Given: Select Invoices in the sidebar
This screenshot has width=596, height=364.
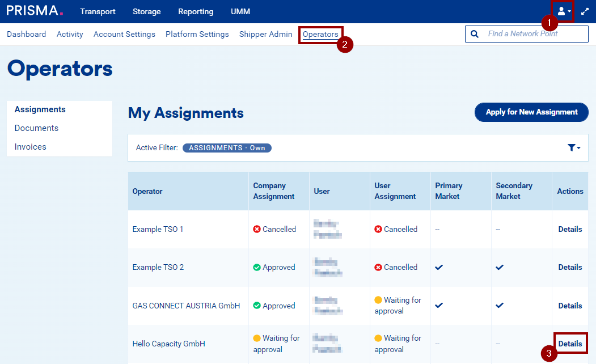Looking at the screenshot, I should point(31,147).
